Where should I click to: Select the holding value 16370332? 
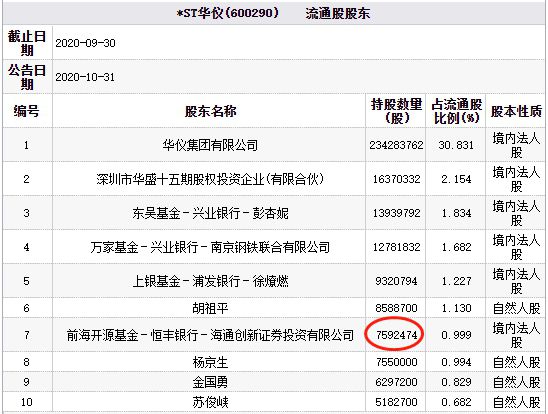coord(396,179)
